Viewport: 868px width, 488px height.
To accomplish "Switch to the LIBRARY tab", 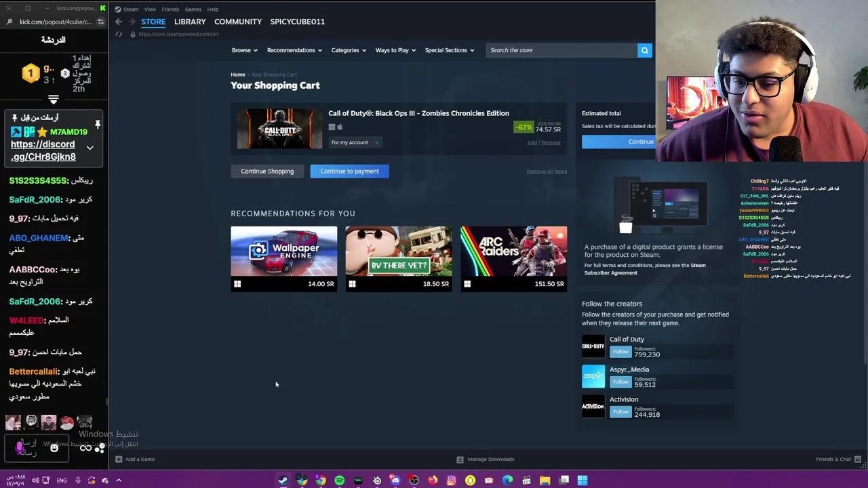I will 190,22.
